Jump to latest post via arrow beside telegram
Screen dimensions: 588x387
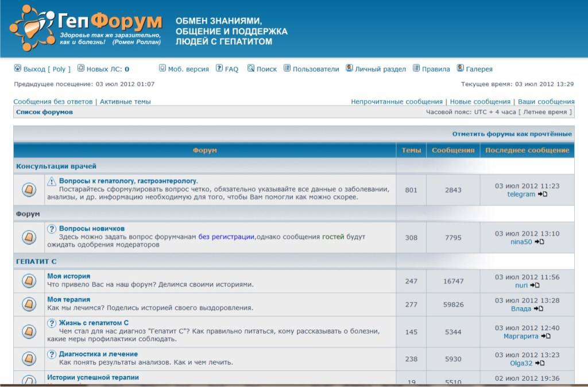pos(542,194)
